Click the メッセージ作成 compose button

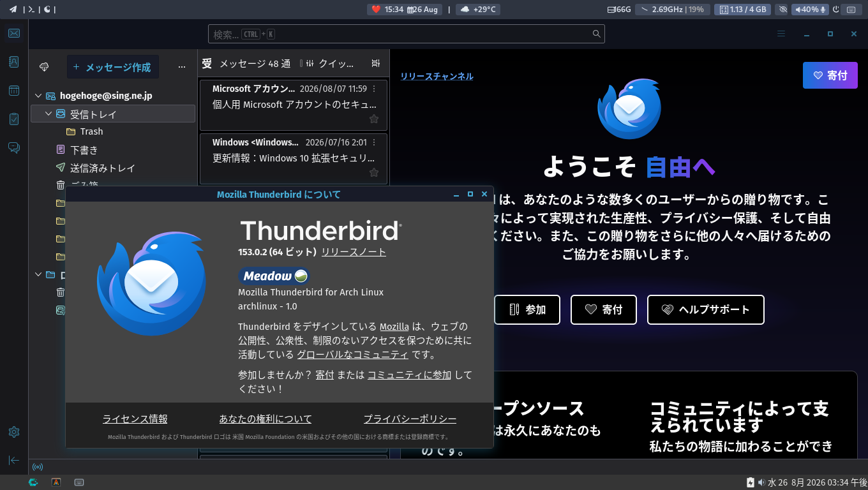112,67
